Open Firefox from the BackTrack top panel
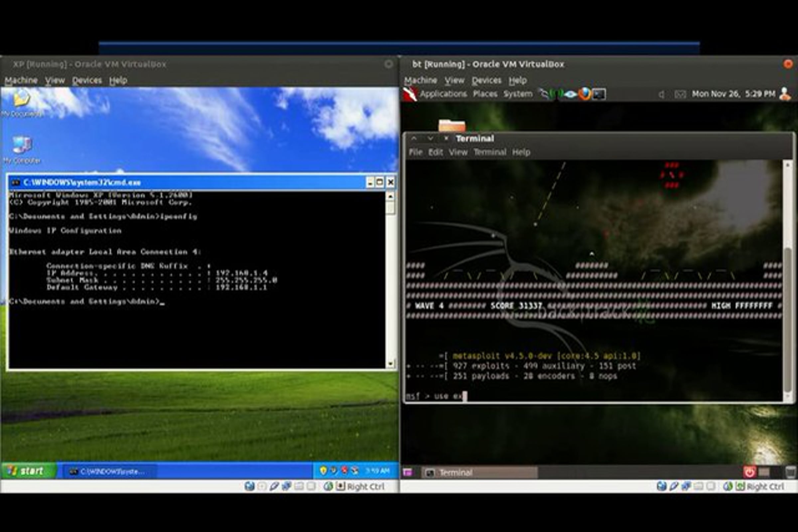The image size is (798, 532). point(585,94)
